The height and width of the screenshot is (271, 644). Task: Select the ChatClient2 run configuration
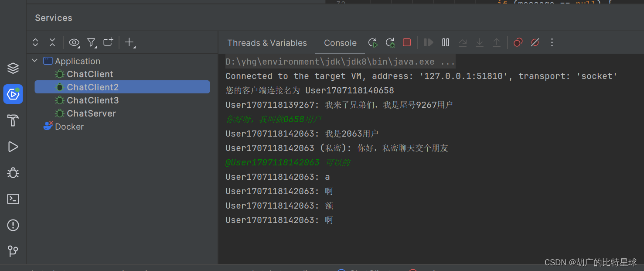coord(123,87)
